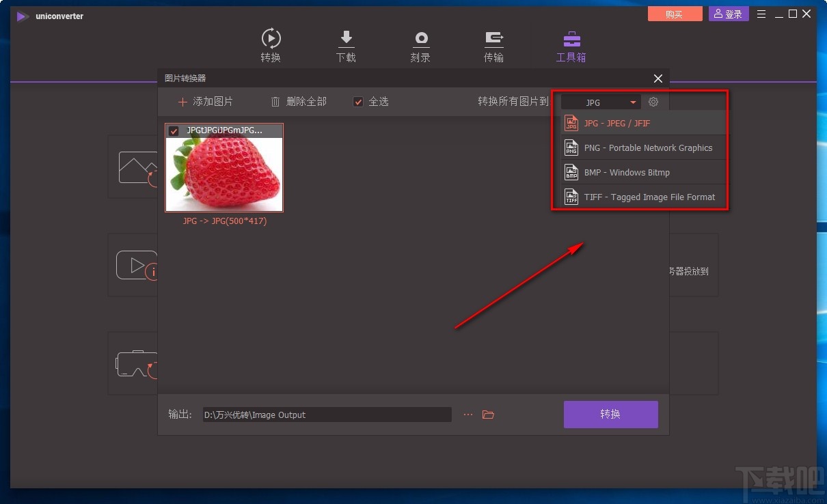Viewport: 827px width, 504px height.
Task: Toggle the 全选 select-all checkbox
Action: [x=357, y=102]
